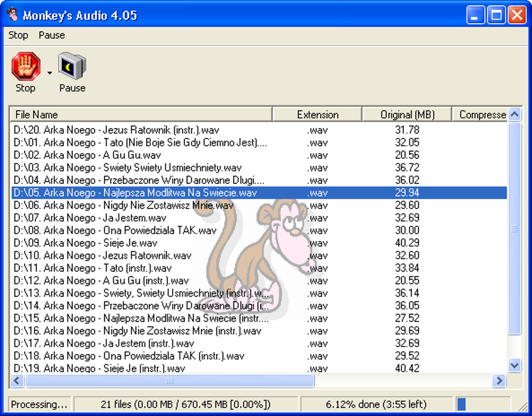Select '02. Arka Noego - A Gu Gu.wav'

click(259, 155)
